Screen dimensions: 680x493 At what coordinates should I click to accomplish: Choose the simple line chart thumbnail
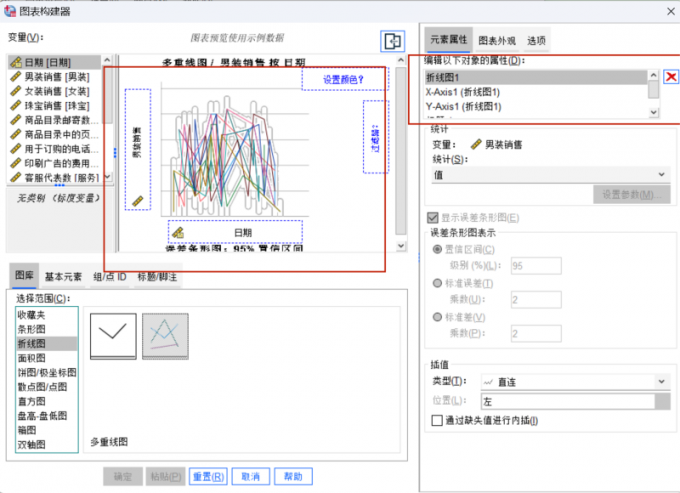(x=113, y=336)
